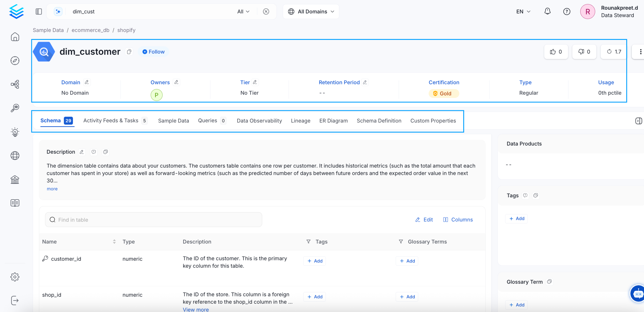Open the Insights lightbulb icon in sidebar

(x=15, y=132)
